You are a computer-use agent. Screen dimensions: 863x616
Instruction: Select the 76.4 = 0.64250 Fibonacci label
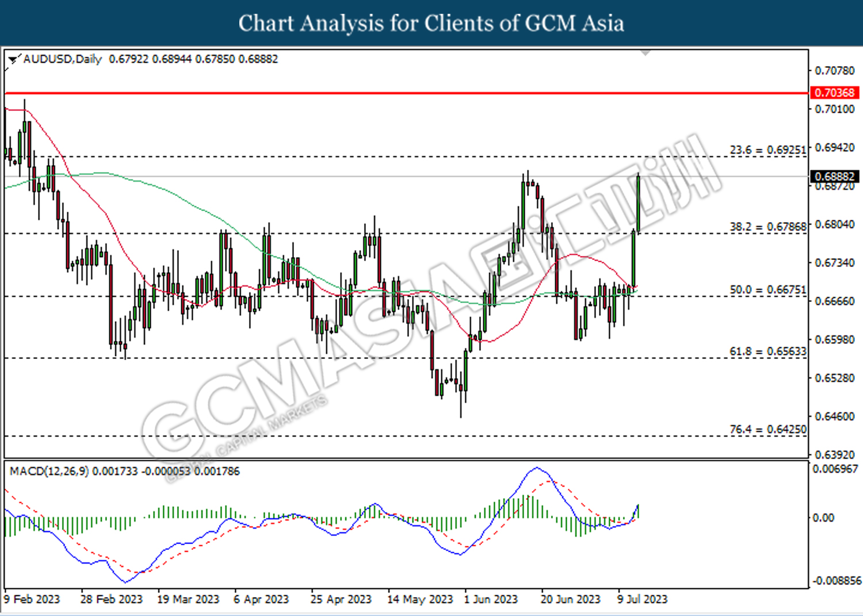click(x=768, y=430)
